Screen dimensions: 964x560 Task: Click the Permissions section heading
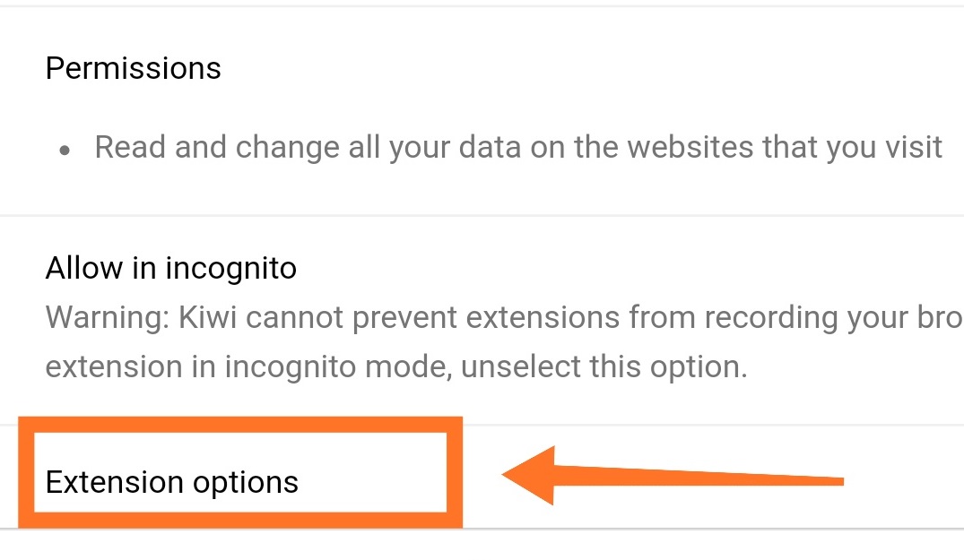pos(132,68)
